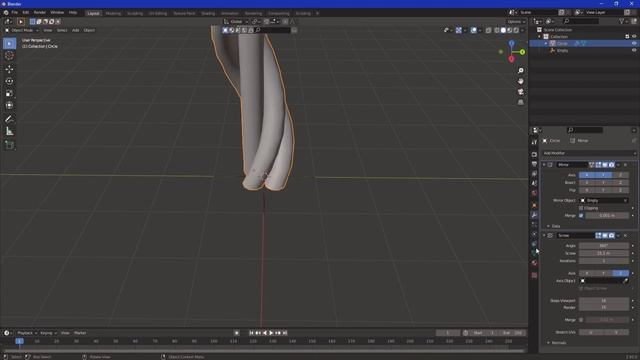Open Object properties orange square tab
The image size is (640, 360).
[x=534, y=205]
